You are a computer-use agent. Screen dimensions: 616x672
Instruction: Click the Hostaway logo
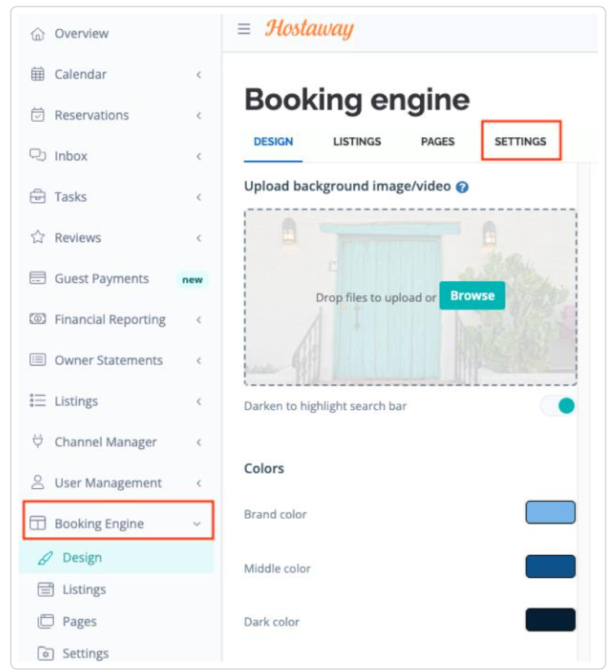click(x=309, y=28)
